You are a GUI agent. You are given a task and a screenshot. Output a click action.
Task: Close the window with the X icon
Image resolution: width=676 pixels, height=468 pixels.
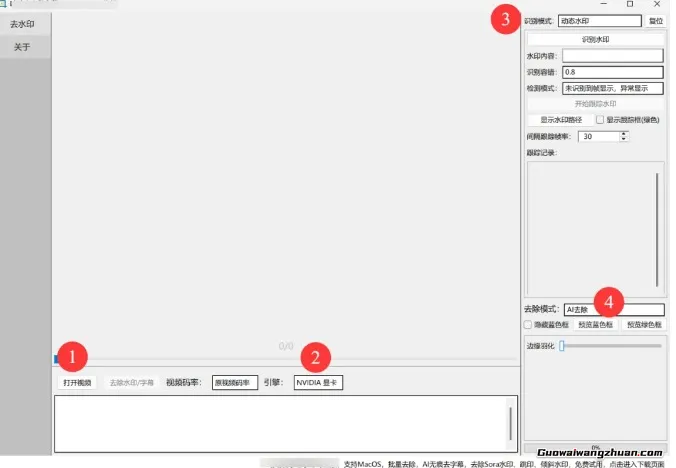pyautogui.click(x=657, y=4)
